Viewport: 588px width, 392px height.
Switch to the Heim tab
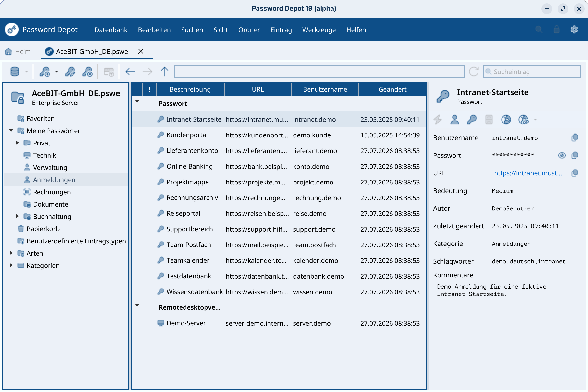click(18, 51)
